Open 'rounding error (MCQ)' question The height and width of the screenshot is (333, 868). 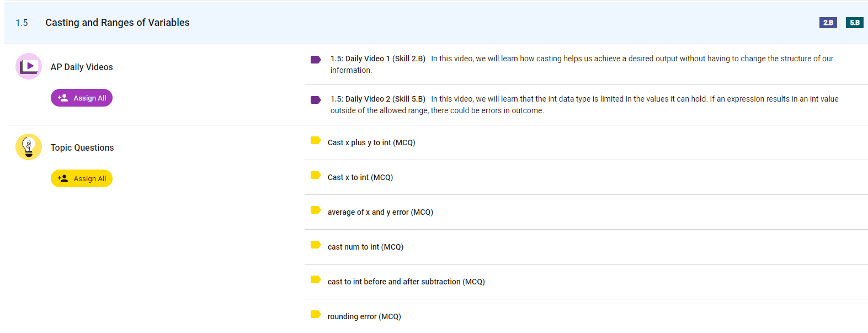tap(364, 316)
